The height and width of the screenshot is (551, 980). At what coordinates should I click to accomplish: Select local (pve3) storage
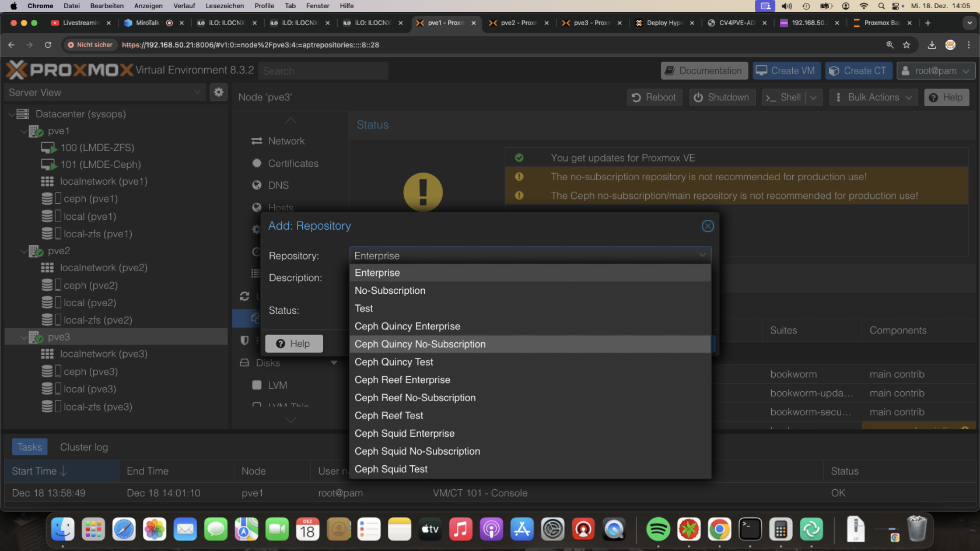[x=89, y=389]
